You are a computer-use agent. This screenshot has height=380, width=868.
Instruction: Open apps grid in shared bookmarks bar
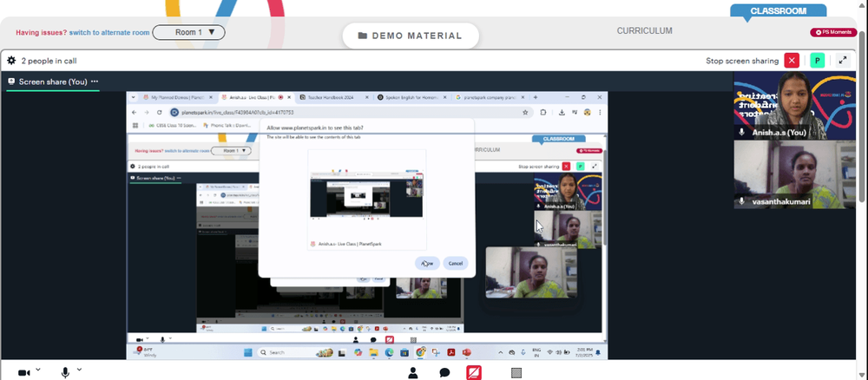[135, 126]
